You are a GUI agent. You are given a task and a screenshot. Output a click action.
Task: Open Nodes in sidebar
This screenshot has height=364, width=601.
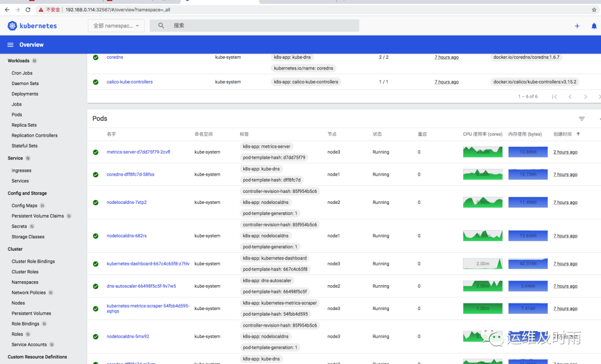pos(18,303)
